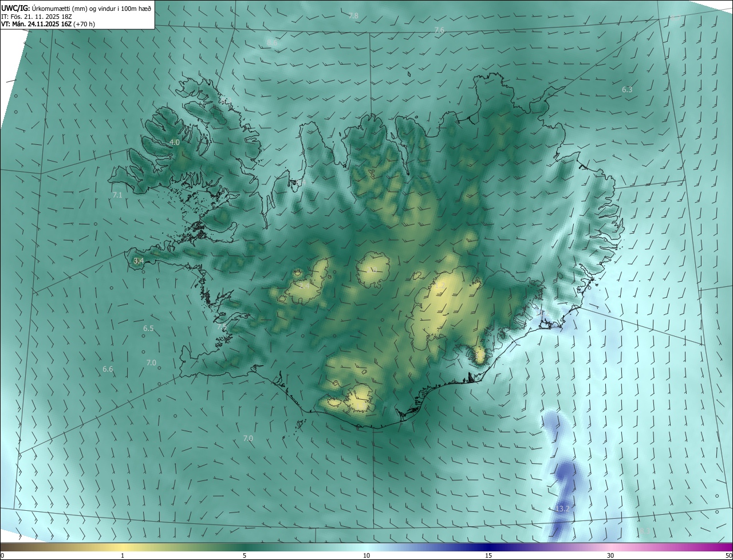This screenshot has height=560, width=733.
Task: Click the "UWC/IG:" heading label
Action: (x=15, y=7)
